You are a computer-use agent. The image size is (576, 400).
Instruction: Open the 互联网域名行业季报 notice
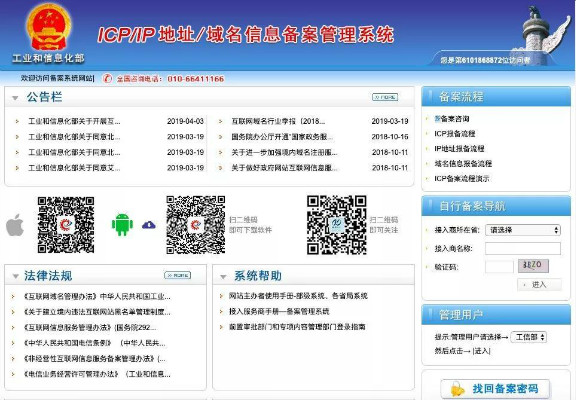coord(278,121)
